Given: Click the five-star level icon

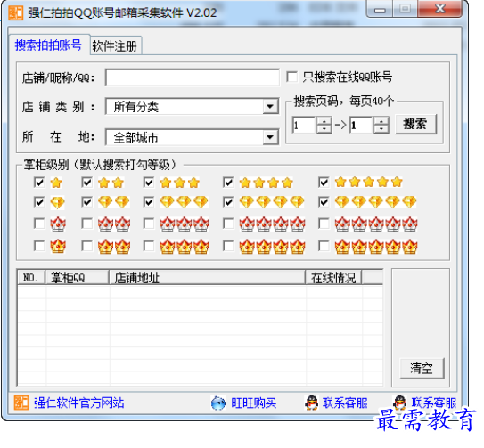Looking at the screenshot, I should (369, 182).
